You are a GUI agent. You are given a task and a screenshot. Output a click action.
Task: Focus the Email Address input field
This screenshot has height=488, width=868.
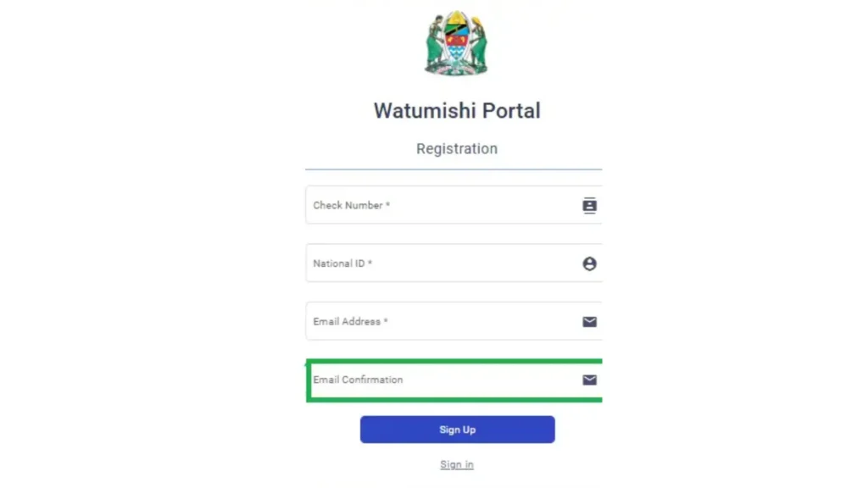(x=454, y=321)
